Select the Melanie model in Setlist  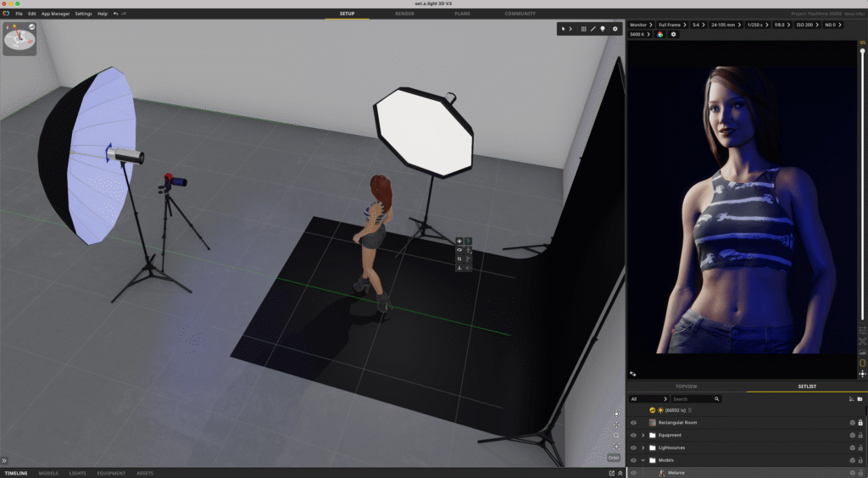click(676, 472)
